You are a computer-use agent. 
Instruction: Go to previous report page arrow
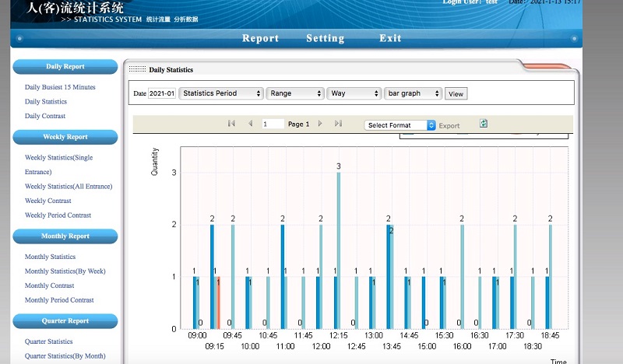(x=250, y=124)
